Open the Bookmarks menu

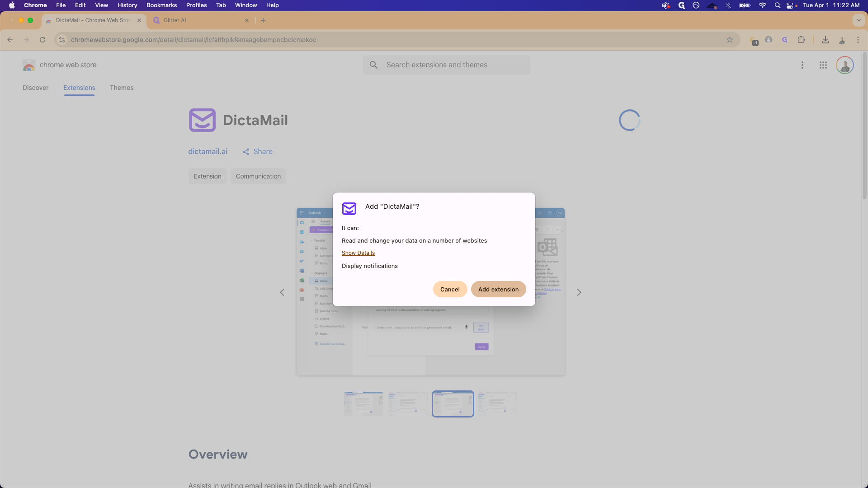pos(161,5)
